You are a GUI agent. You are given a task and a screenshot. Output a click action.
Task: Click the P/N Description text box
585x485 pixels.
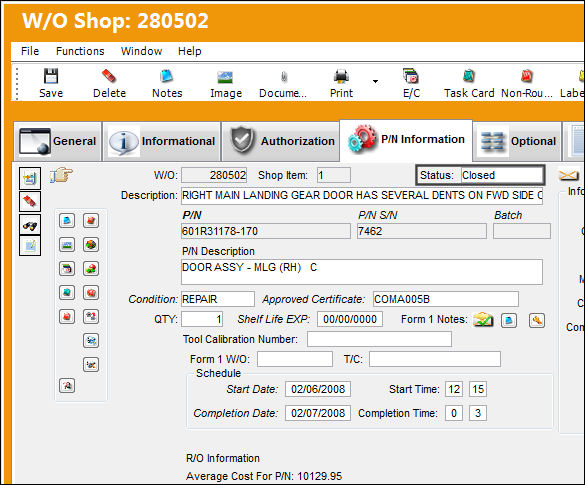362,272
